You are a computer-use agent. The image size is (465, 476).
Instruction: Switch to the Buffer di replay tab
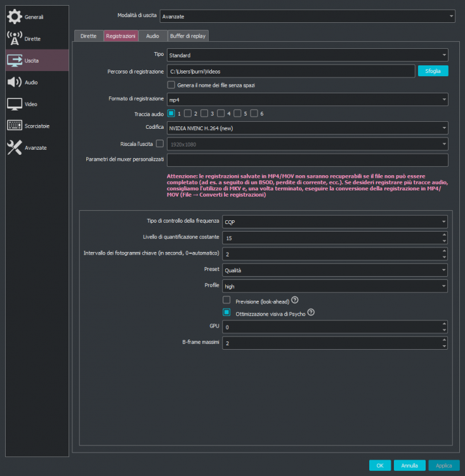[x=188, y=36]
